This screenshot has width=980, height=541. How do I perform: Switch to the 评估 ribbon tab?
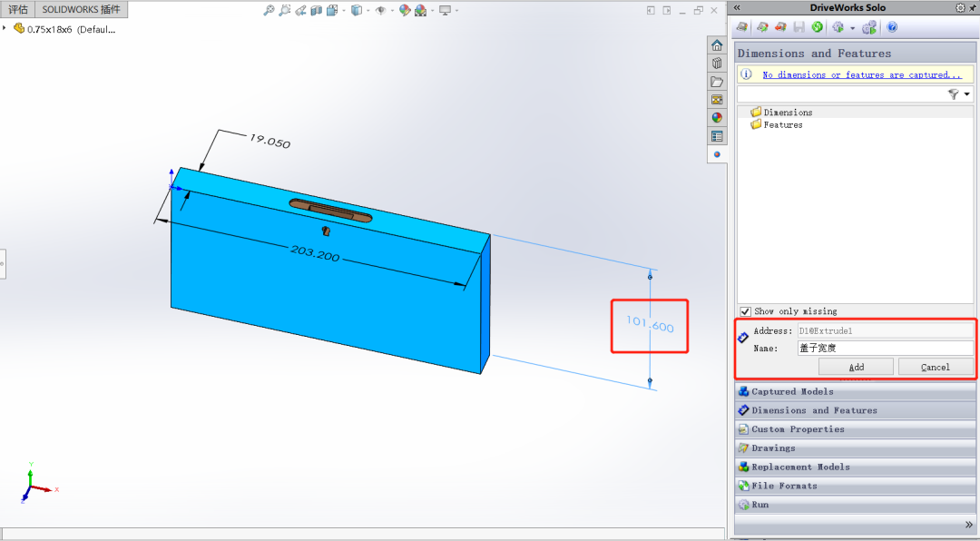(17, 9)
